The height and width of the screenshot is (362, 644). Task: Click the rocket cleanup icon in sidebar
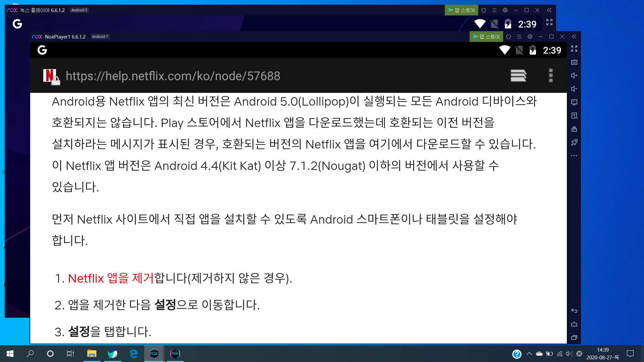pos(574,142)
